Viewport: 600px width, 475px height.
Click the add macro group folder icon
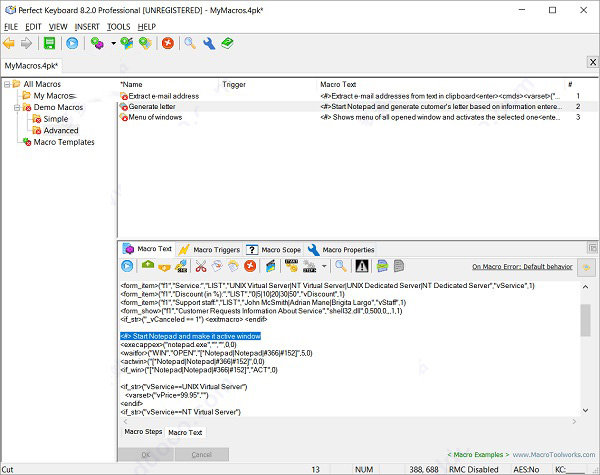point(145,44)
